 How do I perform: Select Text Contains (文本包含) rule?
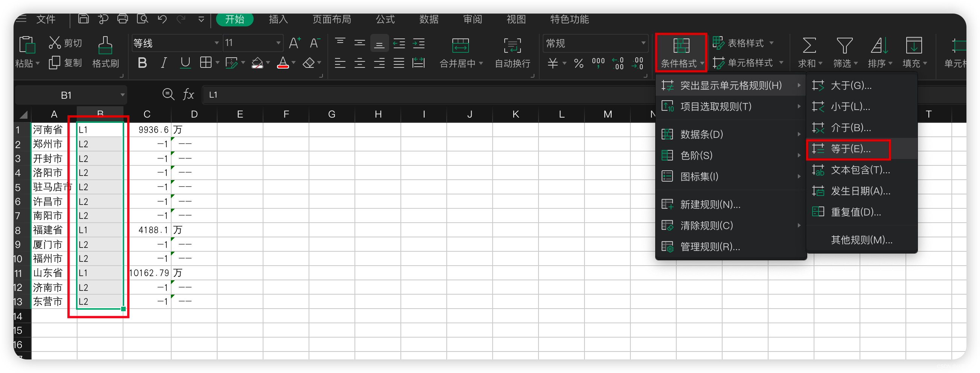(861, 170)
